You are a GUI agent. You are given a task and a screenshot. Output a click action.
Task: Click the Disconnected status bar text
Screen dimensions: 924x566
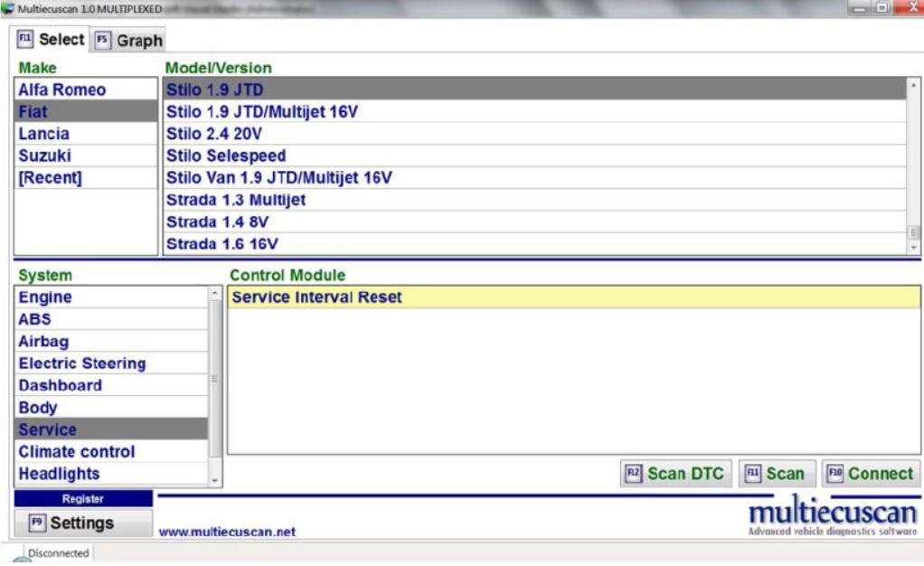pyautogui.click(x=59, y=553)
